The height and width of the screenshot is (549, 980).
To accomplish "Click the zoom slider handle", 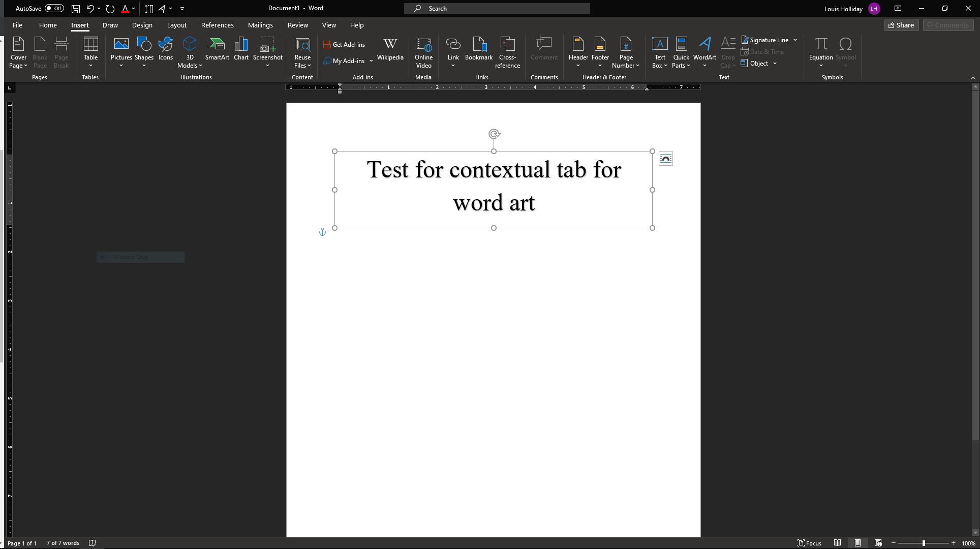I will (924, 543).
